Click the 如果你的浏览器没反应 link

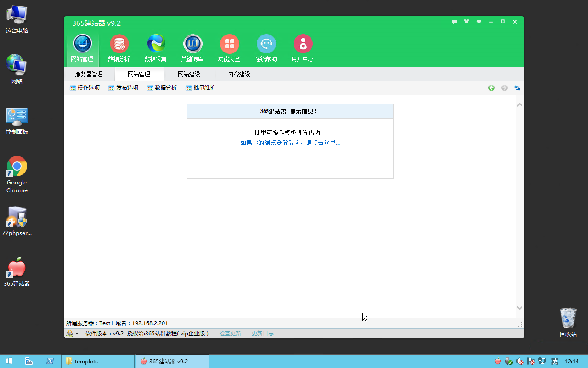(290, 143)
